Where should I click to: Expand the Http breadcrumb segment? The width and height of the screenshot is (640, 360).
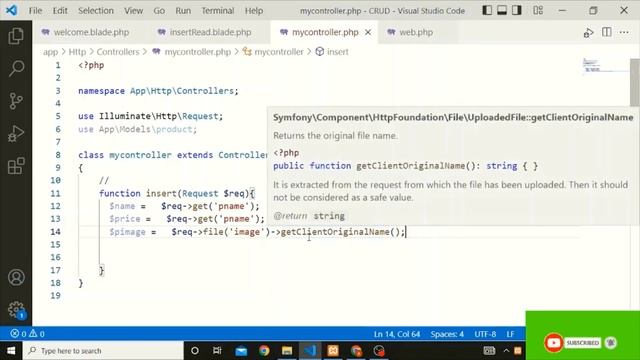[x=77, y=52]
